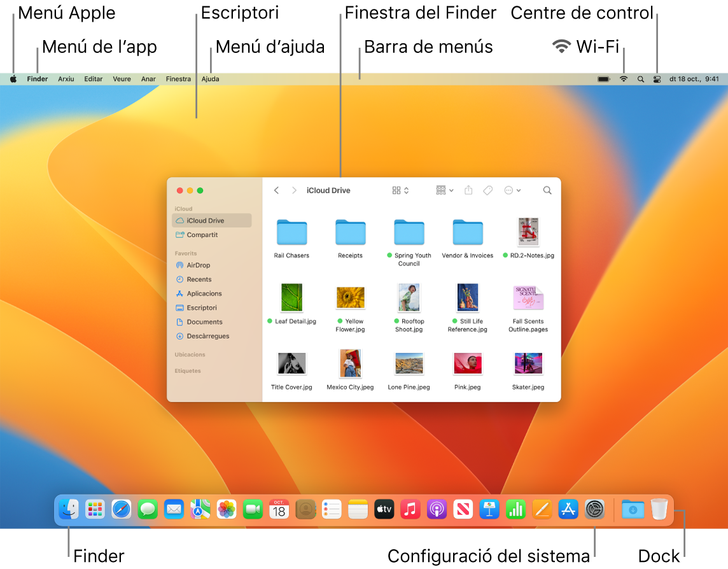Go forward in the Finder window
728x569 pixels.
tap(294, 190)
